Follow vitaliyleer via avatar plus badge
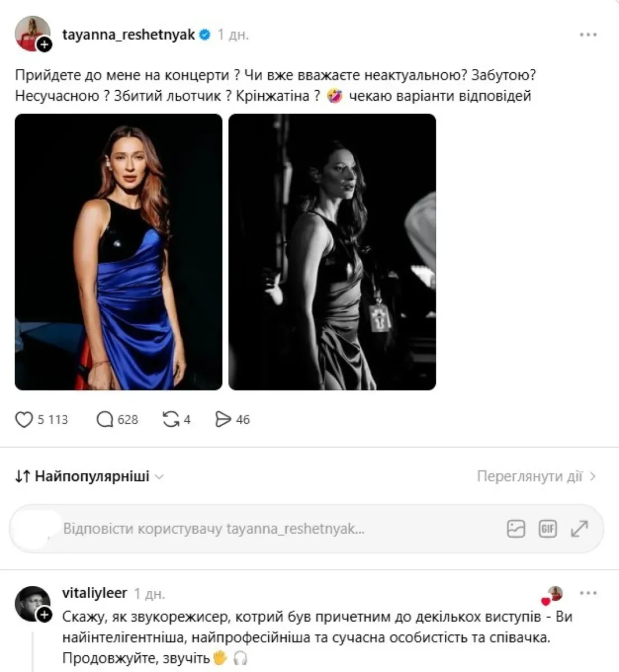The image size is (619, 672). click(x=44, y=615)
